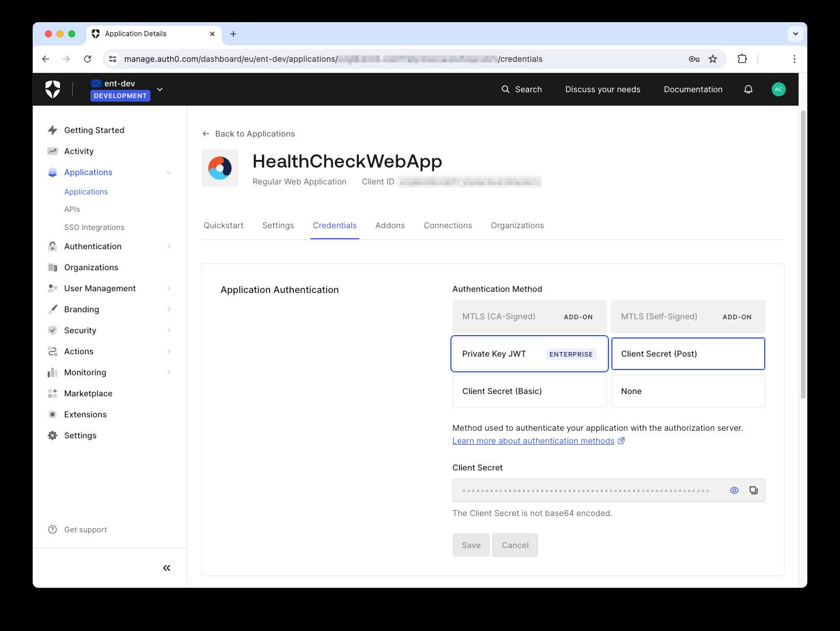
Task: Click the Save button
Action: pyautogui.click(x=471, y=545)
